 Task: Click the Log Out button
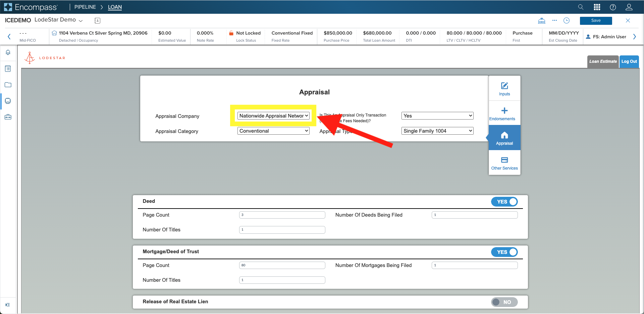pyautogui.click(x=629, y=61)
